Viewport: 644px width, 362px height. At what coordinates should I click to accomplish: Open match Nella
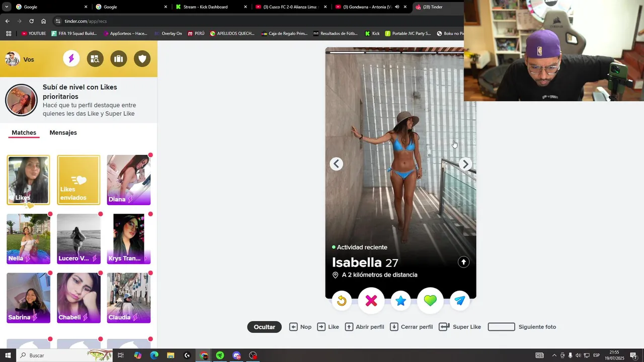coord(28,239)
